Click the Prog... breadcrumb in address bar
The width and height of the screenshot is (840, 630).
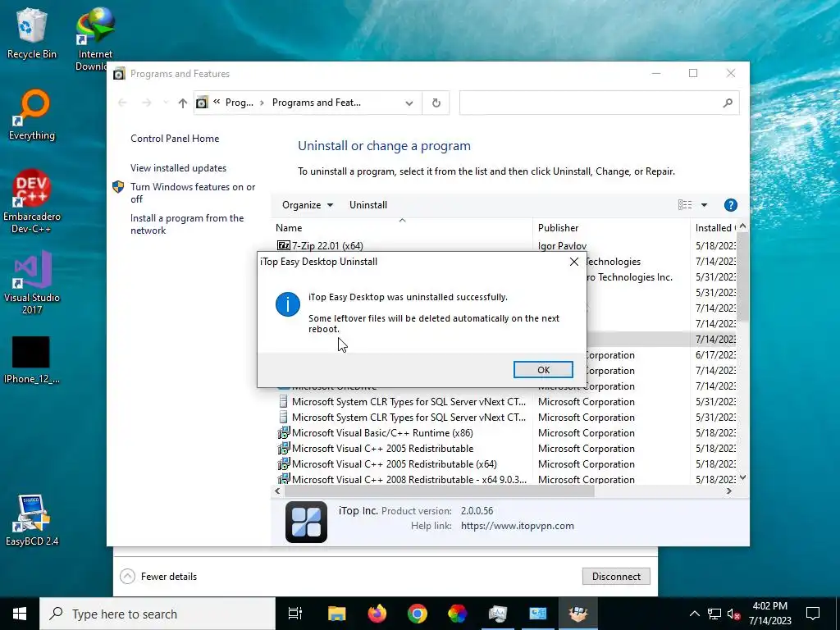[239, 103]
